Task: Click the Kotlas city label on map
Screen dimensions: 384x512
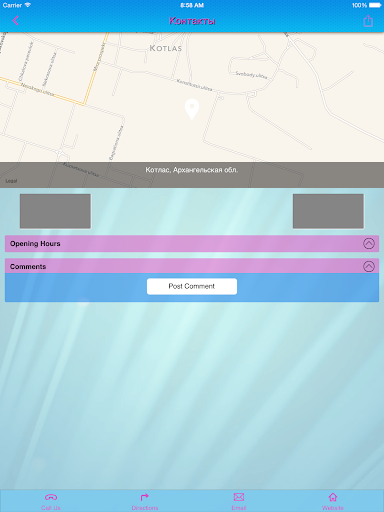Action: point(166,48)
